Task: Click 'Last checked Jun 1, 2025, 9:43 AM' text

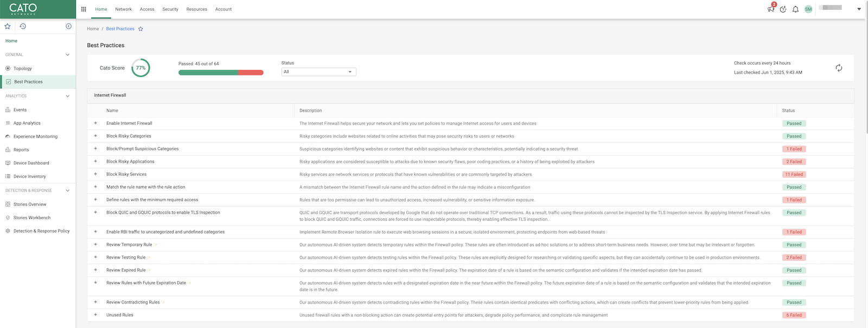Action: click(768, 72)
